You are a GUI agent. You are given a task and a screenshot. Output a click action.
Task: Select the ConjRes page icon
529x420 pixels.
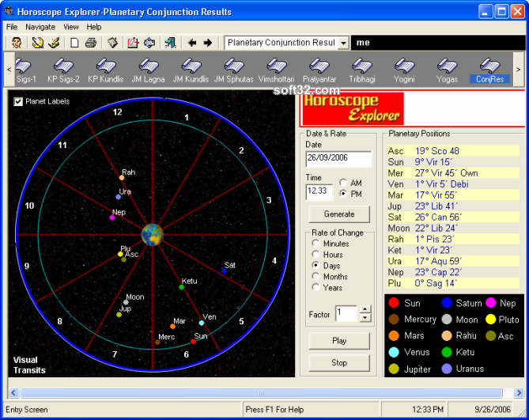point(490,70)
